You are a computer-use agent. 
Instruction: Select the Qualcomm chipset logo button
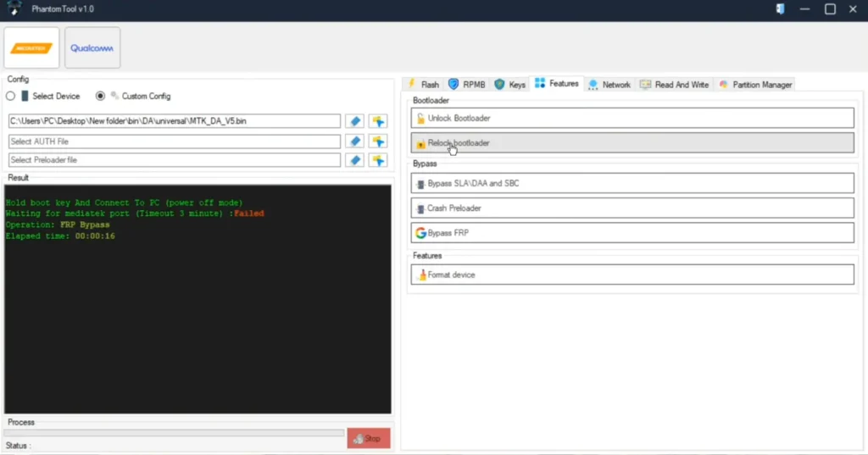coord(92,48)
